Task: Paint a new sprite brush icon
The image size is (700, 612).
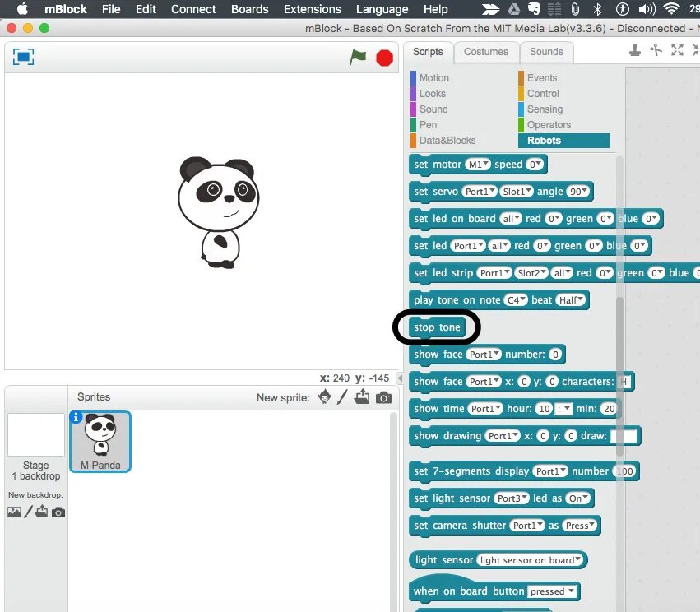Action: click(x=342, y=396)
